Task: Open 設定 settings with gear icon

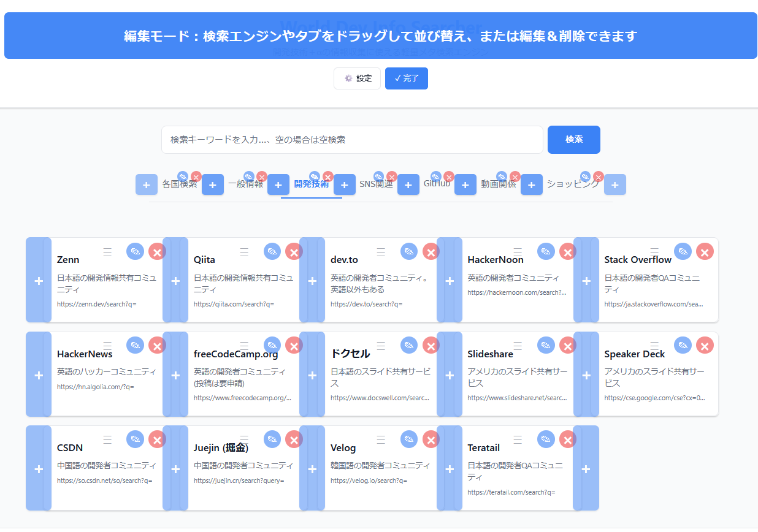Action: click(357, 78)
